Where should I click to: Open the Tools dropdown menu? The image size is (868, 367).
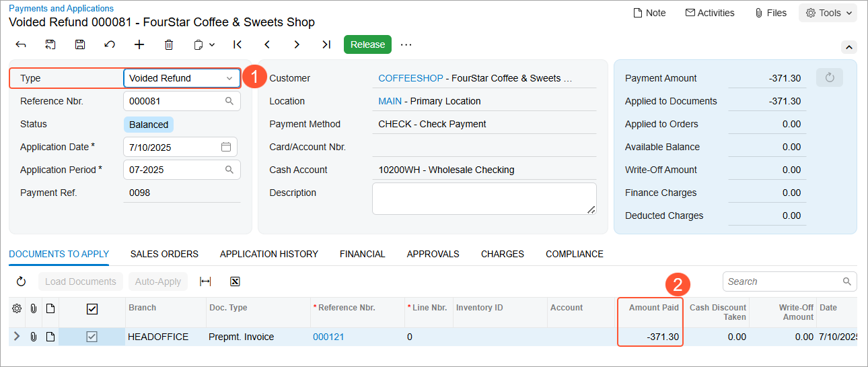click(x=828, y=13)
